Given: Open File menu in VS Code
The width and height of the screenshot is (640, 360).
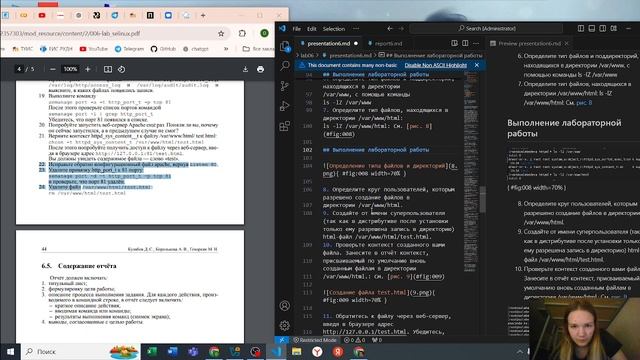Looking at the screenshot, I should [x=297, y=29].
